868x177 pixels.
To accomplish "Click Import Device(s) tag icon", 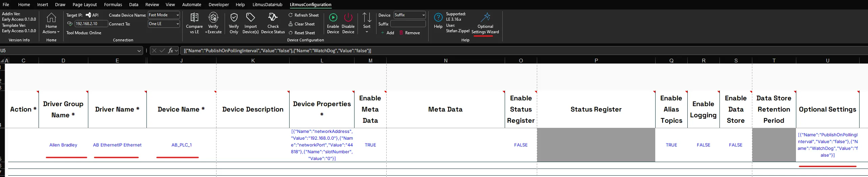I will (x=250, y=17).
